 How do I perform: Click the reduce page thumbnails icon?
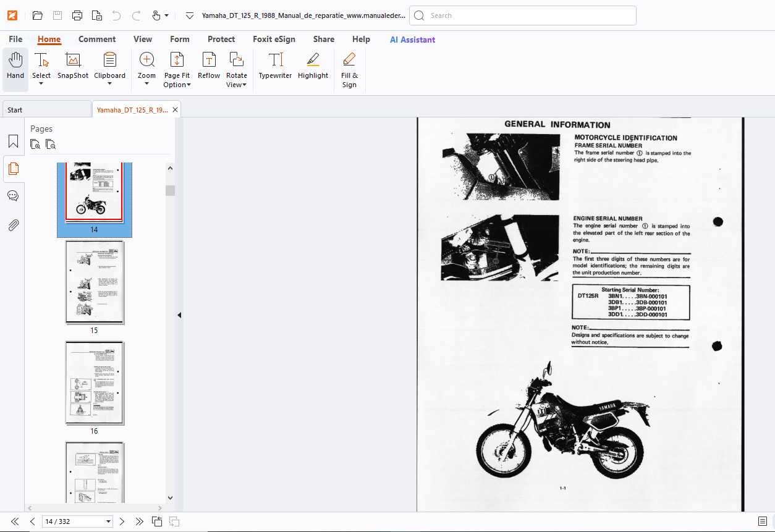(x=51, y=145)
